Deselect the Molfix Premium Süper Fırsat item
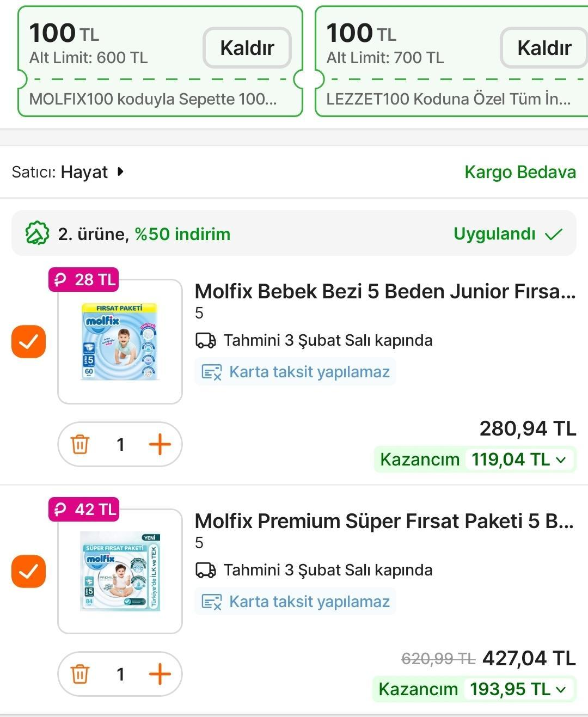Image resolution: width=588 pixels, height=717 pixels. point(29,571)
